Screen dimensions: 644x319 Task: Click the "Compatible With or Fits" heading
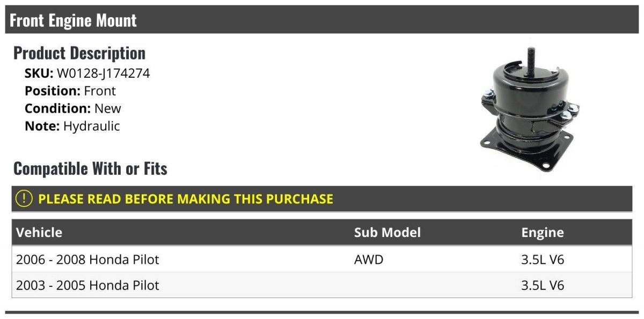tap(90, 168)
